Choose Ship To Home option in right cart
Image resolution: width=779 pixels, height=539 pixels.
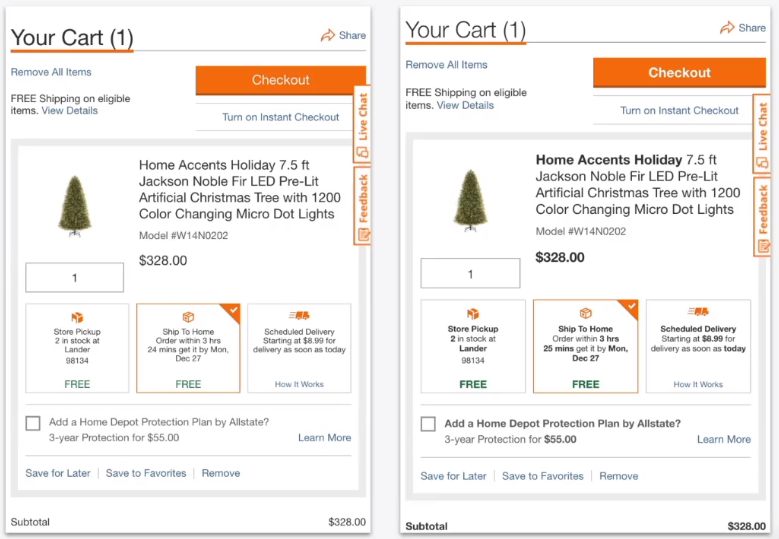[x=585, y=346]
